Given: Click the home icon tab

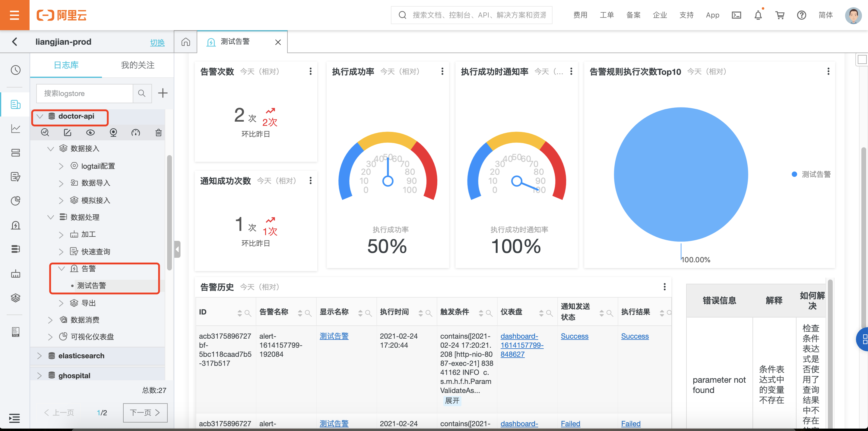Looking at the screenshot, I should click(x=186, y=42).
